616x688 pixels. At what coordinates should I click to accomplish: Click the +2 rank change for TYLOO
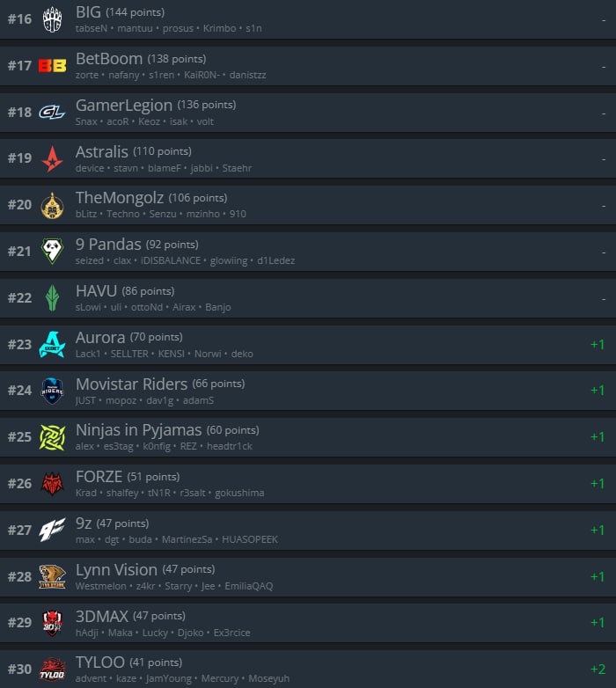point(598,670)
